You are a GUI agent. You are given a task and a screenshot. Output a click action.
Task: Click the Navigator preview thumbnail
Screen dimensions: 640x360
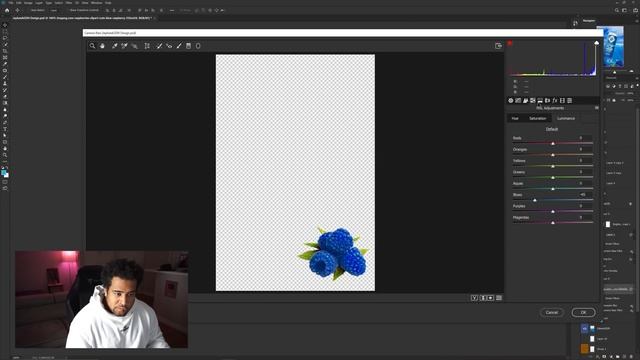(x=613, y=46)
